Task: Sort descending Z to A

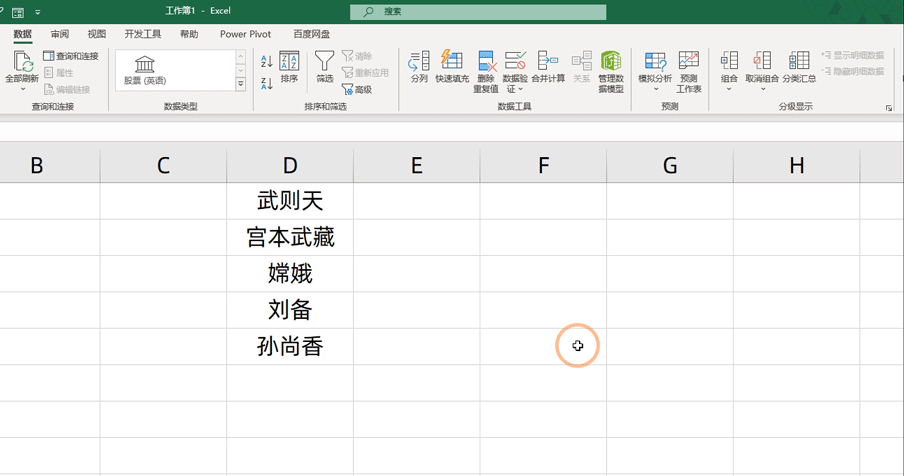Action: (266, 83)
